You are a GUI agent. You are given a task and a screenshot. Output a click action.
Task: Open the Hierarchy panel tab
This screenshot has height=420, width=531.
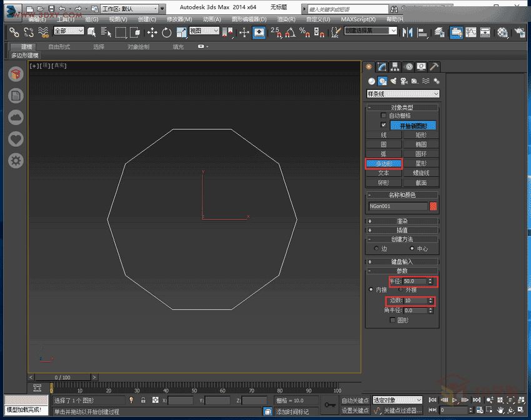point(395,67)
